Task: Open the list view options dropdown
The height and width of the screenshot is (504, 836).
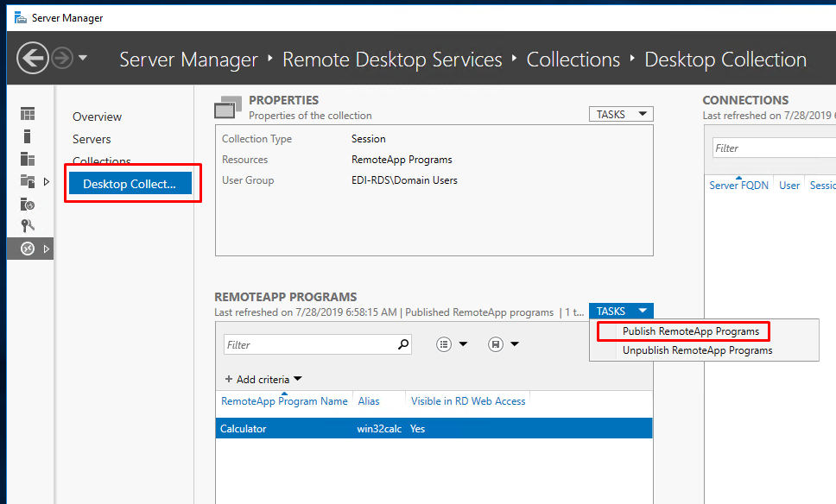Action: point(452,344)
